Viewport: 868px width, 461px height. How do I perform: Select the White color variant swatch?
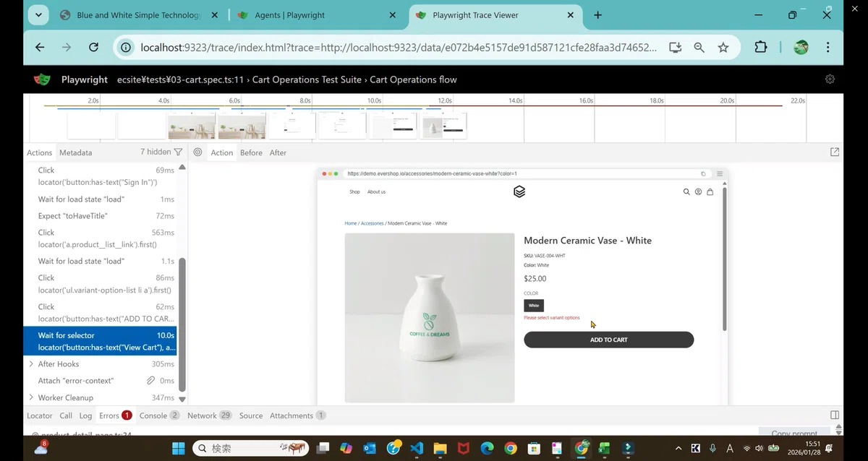click(534, 306)
